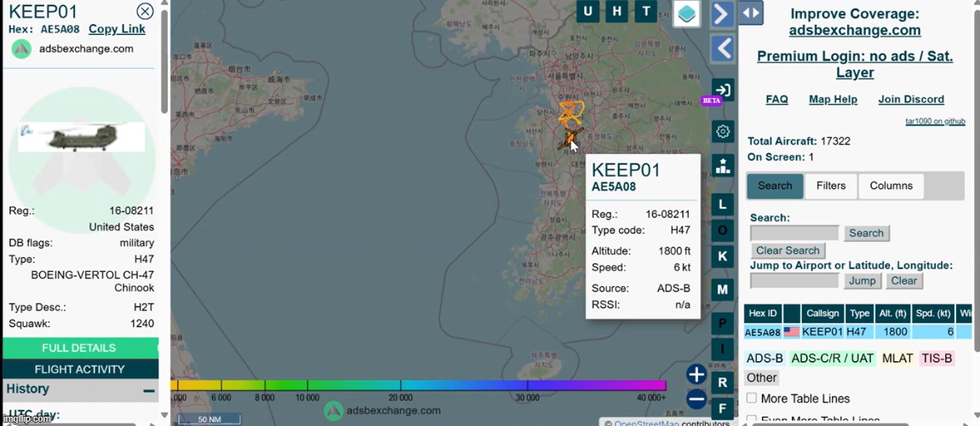This screenshot has width=980, height=426.
Task: Sort table by Callsign column
Action: [x=822, y=313]
